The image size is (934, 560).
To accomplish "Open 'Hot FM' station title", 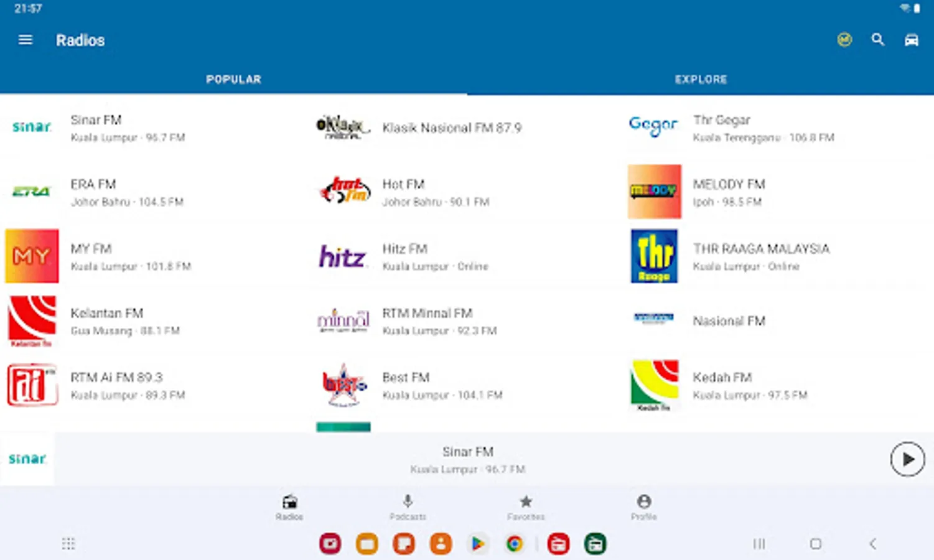I will click(x=403, y=184).
